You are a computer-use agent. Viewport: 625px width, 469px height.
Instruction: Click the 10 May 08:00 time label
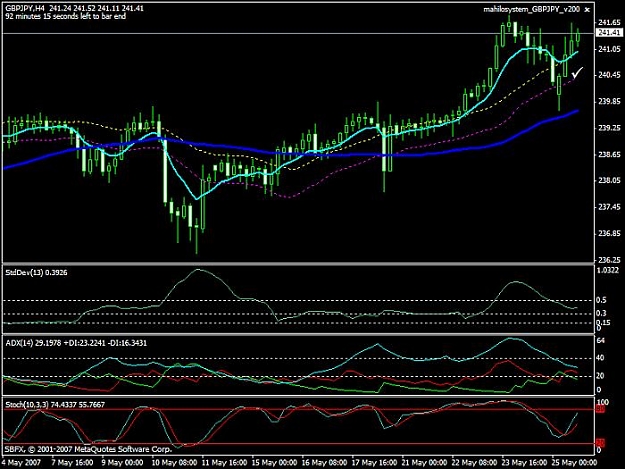point(174,463)
